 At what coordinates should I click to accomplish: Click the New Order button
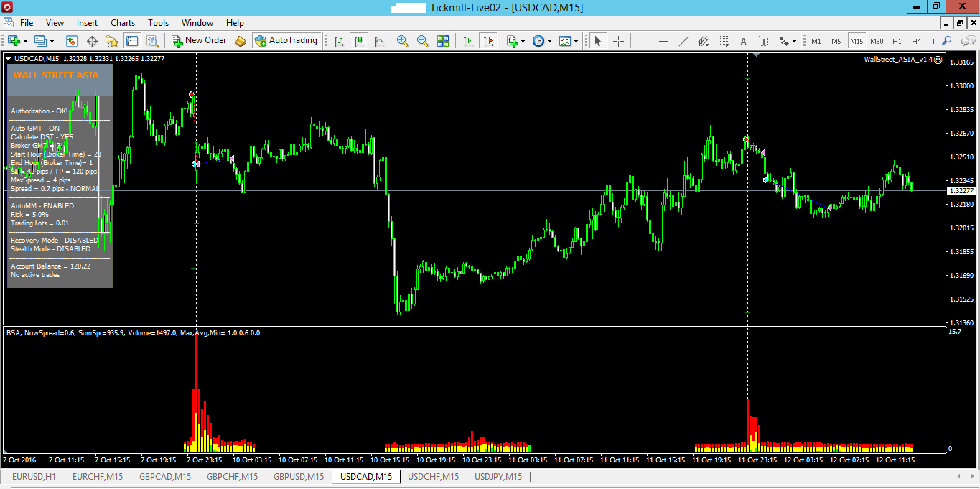200,41
